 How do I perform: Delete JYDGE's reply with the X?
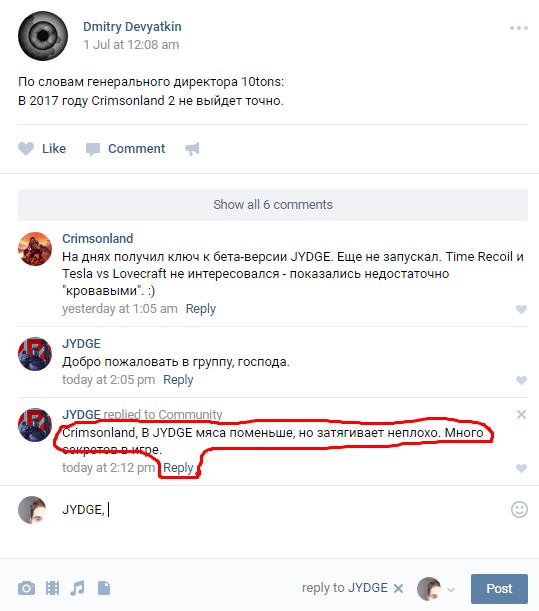point(521,414)
